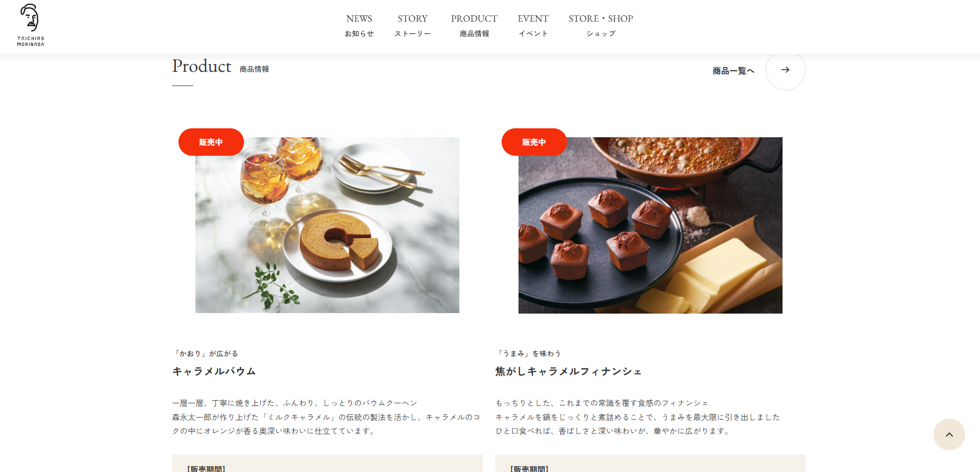This screenshot has height=472, width=980.
Task: Open the 焦がしキャラメルフィナンシェ product title
Action: 569,371
